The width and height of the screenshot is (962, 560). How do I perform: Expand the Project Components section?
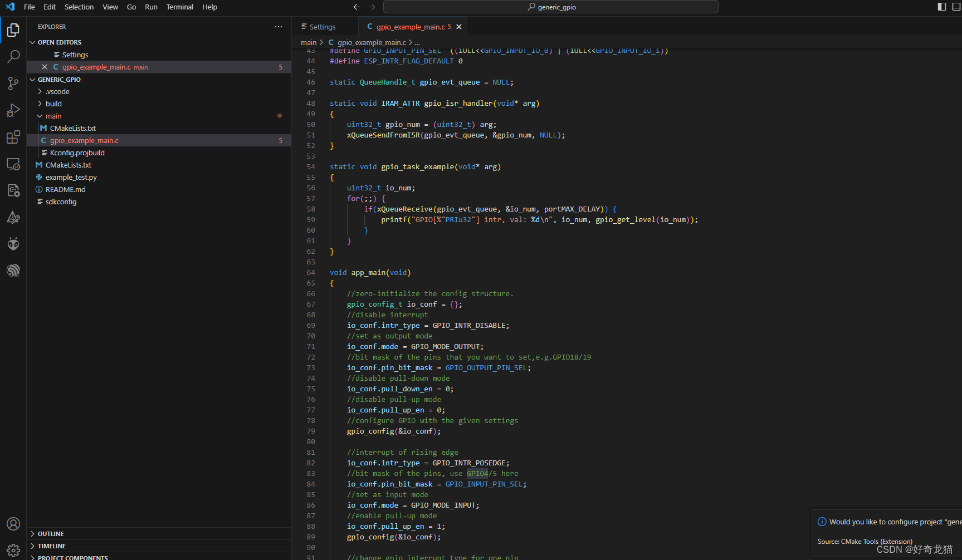coord(159,557)
